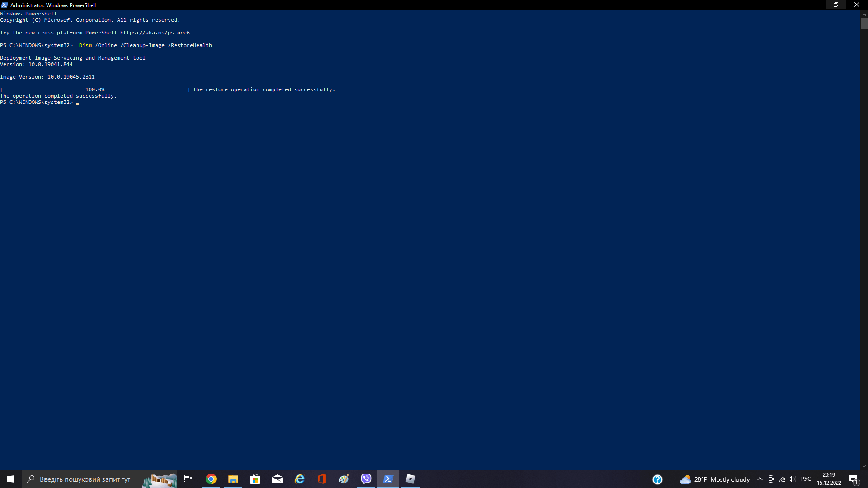Viewport: 868px width, 488px height.
Task: Open File Explorer from taskbar
Action: [232, 479]
